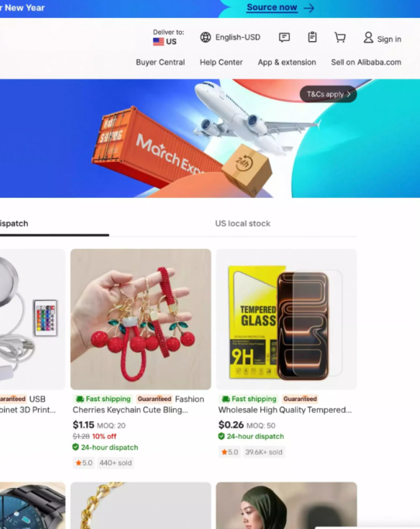Open the messages chat icon
The height and width of the screenshot is (529, 420).
pos(284,37)
